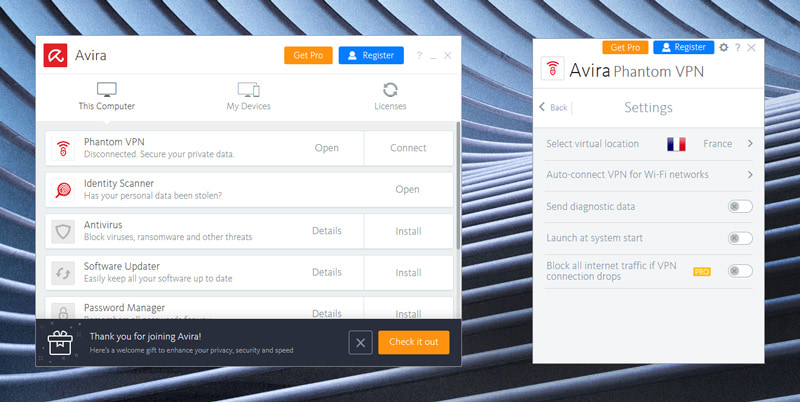Close the Phantom VPN window
Screen dimensions: 800x402
click(752, 47)
